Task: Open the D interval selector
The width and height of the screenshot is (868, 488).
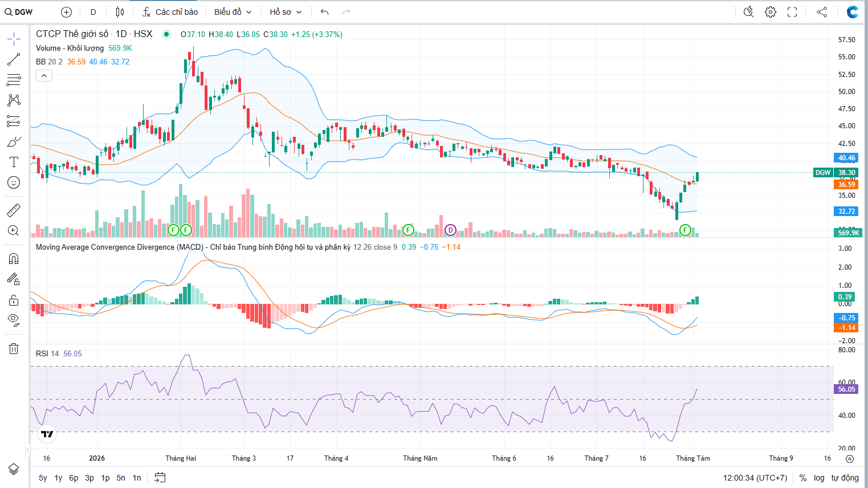Action: (x=93, y=12)
